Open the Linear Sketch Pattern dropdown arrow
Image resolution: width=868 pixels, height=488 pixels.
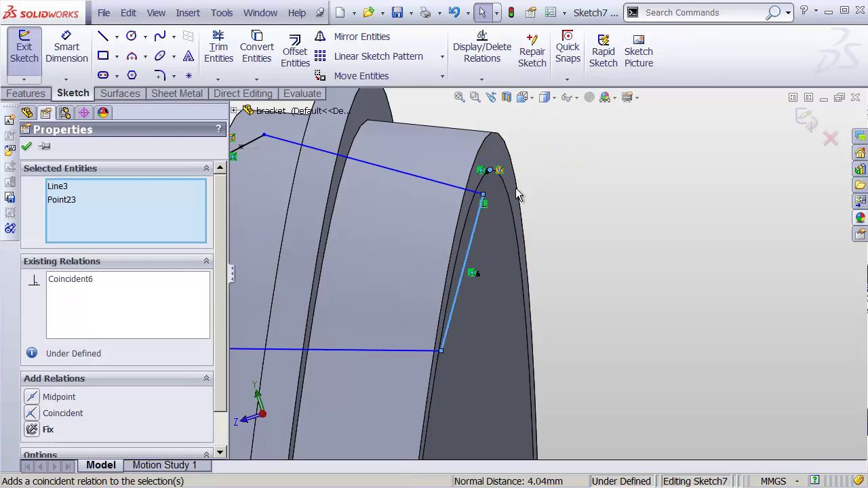pyautogui.click(x=442, y=57)
